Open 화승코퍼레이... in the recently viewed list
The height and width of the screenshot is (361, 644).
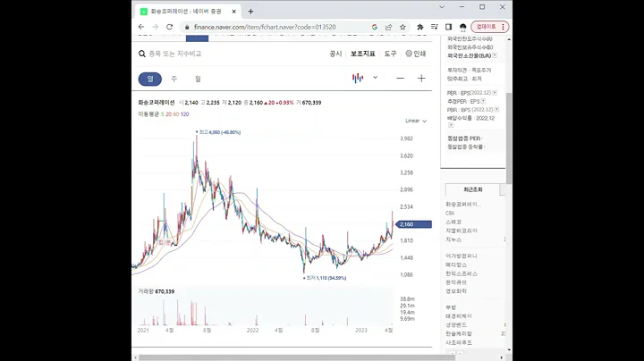click(463, 205)
